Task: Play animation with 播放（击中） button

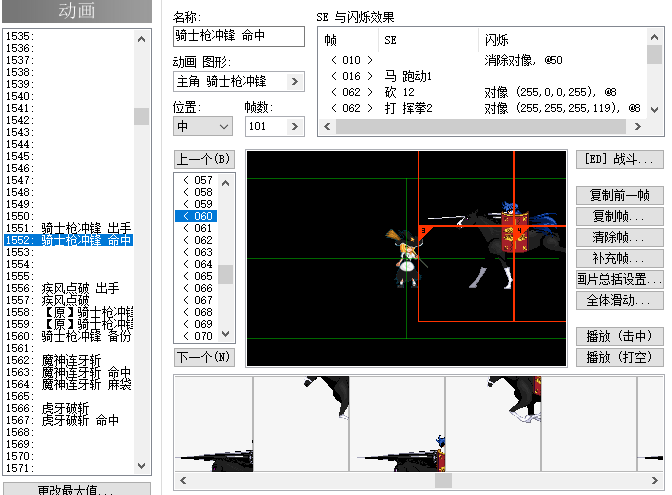Action: click(620, 336)
